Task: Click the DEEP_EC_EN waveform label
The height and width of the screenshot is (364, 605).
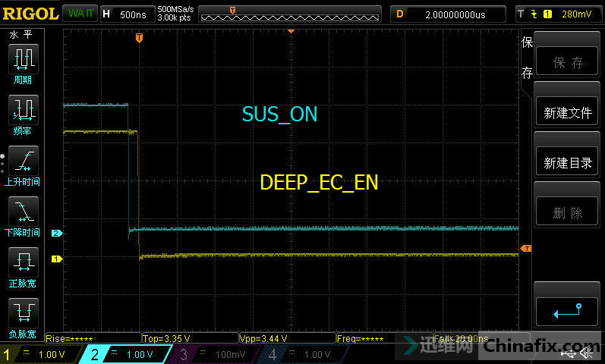Action: [319, 183]
